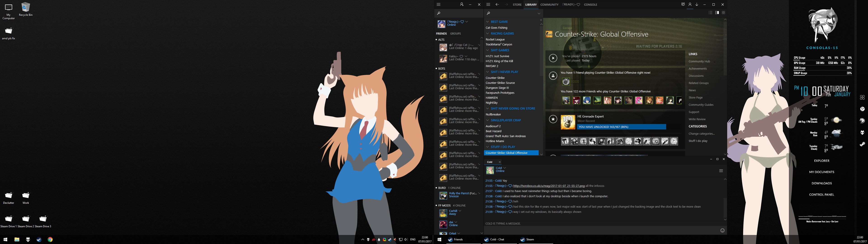Select the FRIENDS tab in the Friends window
This screenshot has width=868, height=244.
441,34
